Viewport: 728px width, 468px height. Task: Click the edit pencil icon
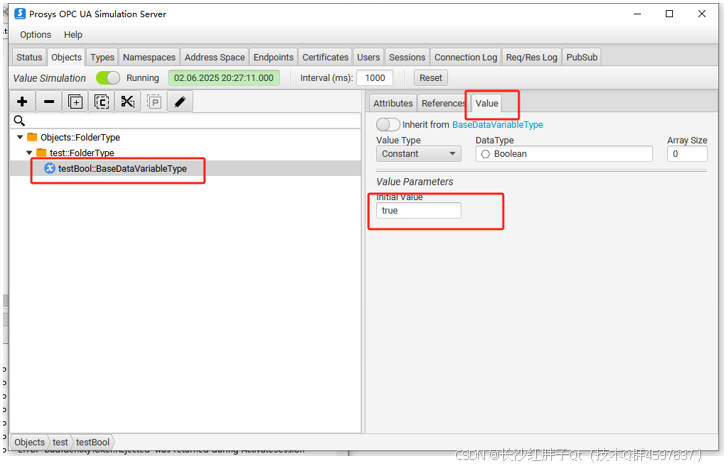coord(180,102)
